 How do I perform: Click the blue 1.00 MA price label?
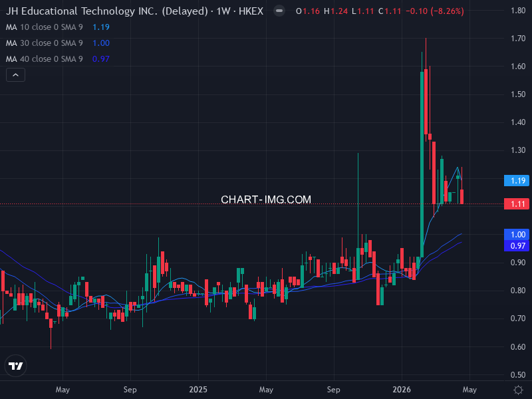coord(517,235)
